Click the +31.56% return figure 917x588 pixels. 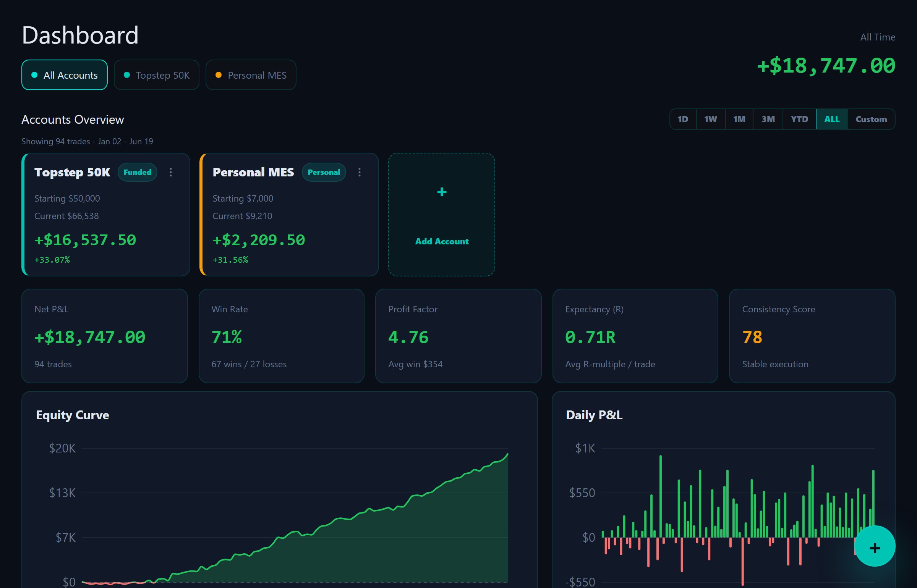(230, 260)
